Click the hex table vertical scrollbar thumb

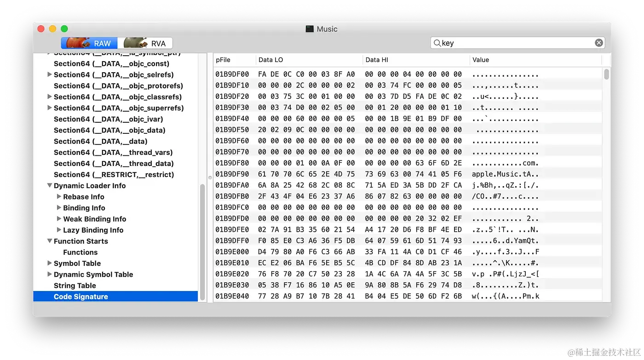[607, 74]
